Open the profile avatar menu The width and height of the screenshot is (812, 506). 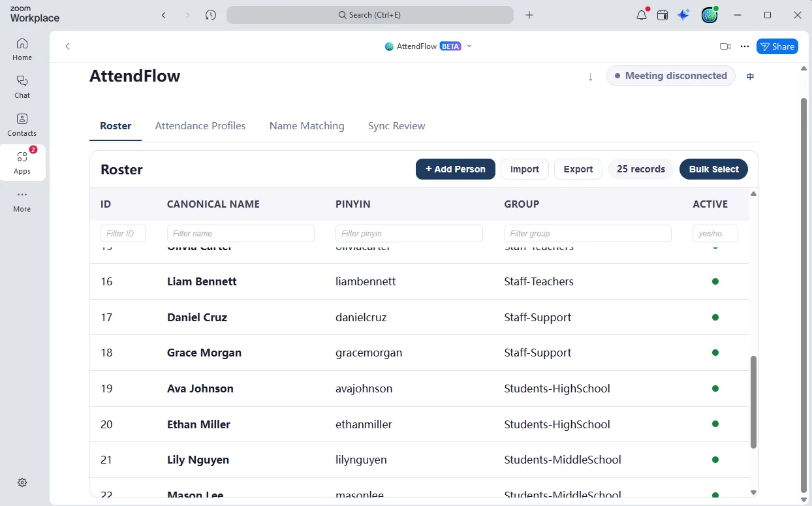710,15
